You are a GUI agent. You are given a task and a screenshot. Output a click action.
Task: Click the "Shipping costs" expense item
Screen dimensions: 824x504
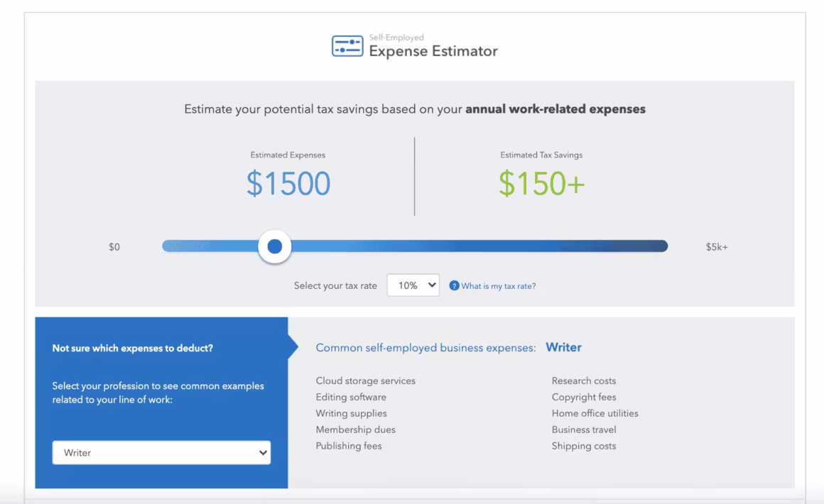click(584, 447)
